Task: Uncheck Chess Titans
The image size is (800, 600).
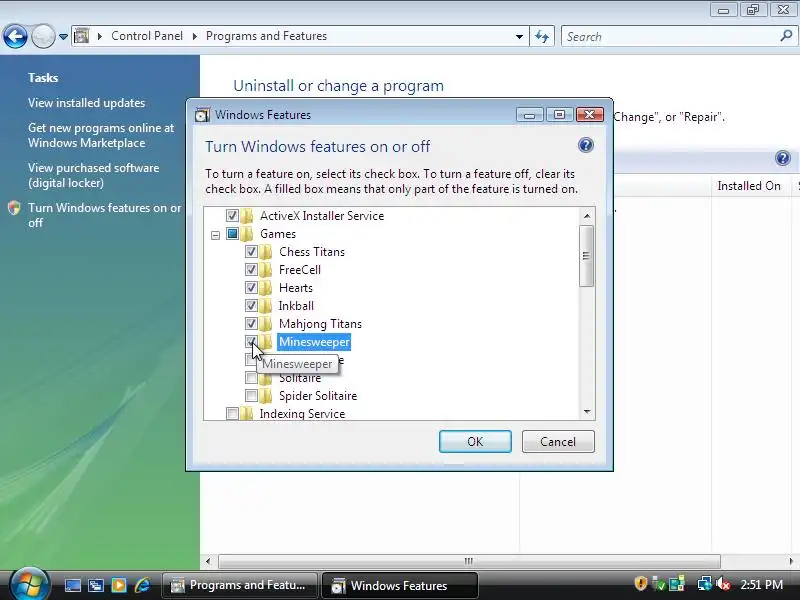Action: [x=251, y=252]
